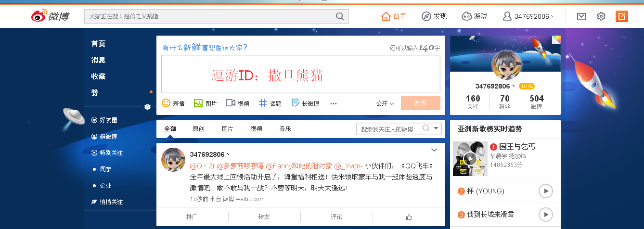The height and width of the screenshot is (229, 644).
Task: Open the user account 347692806 in top bar
Action: pos(528,16)
